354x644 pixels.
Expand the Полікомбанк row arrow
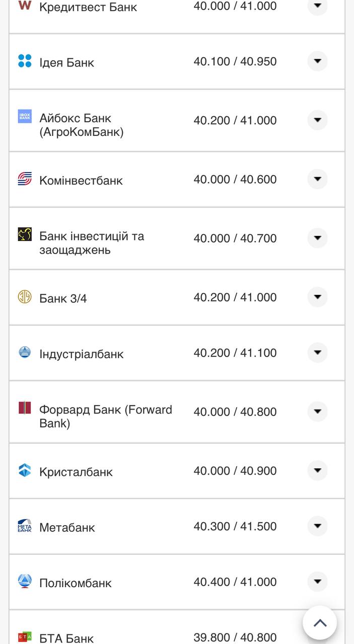click(317, 582)
